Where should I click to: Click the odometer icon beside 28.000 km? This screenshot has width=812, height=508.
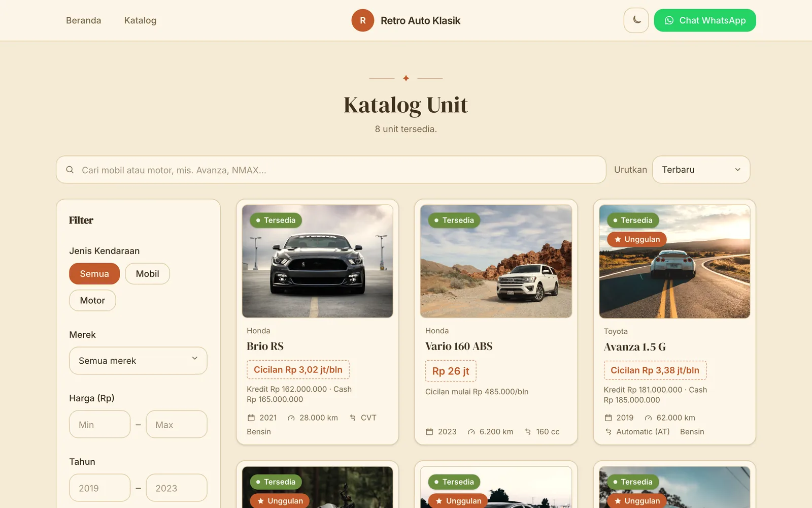[x=291, y=418]
